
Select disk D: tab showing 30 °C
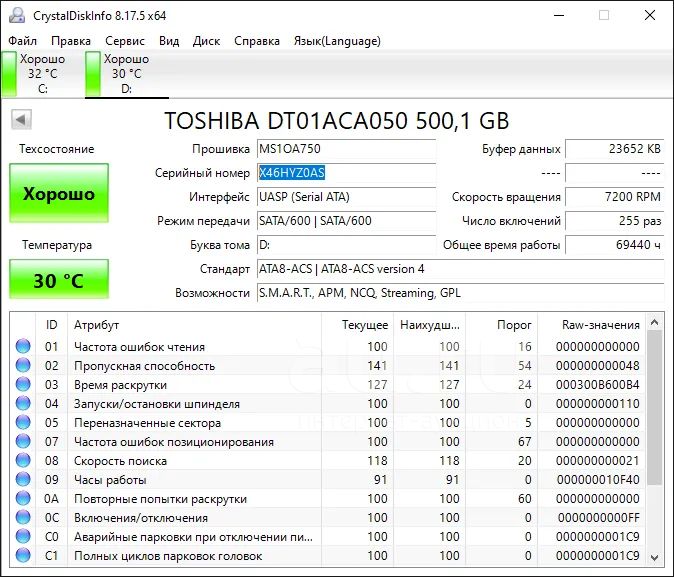point(126,74)
